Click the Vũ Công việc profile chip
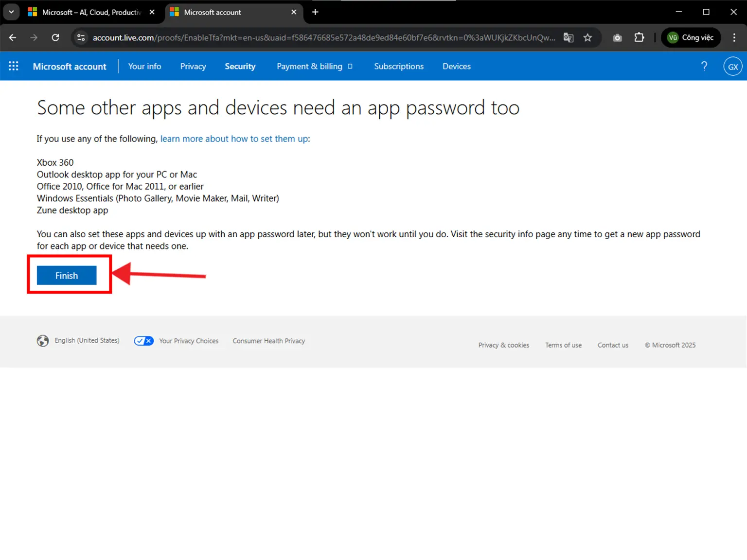 (691, 37)
